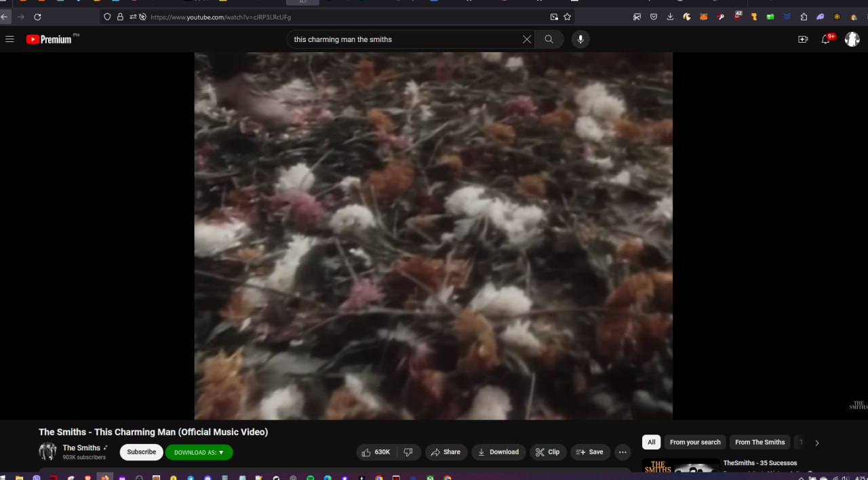Open the browser downloads arrow
Image resolution: width=868 pixels, height=480 pixels.
pos(670,17)
